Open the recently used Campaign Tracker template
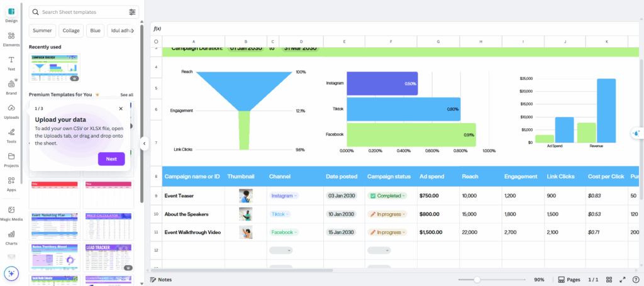The height and width of the screenshot is (286, 644). coord(55,68)
